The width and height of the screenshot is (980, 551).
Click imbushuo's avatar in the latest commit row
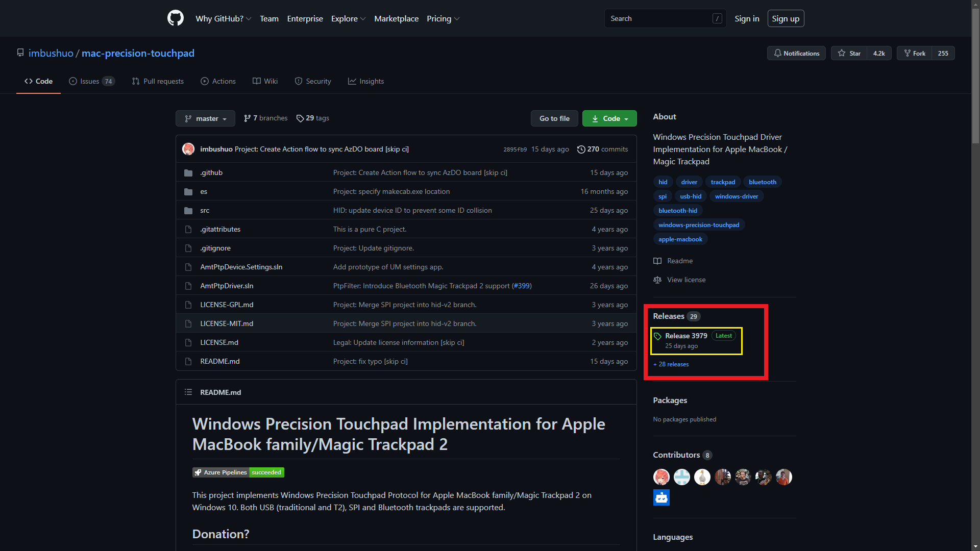188,149
